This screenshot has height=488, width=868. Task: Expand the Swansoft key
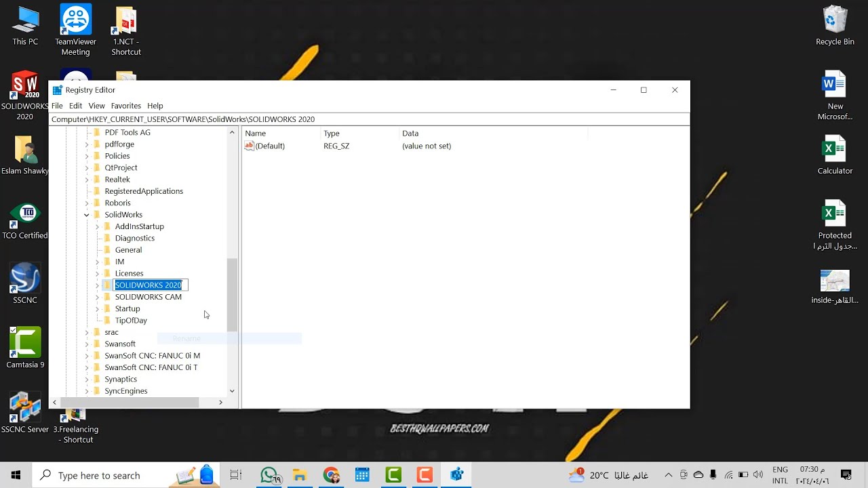tap(86, 344)
